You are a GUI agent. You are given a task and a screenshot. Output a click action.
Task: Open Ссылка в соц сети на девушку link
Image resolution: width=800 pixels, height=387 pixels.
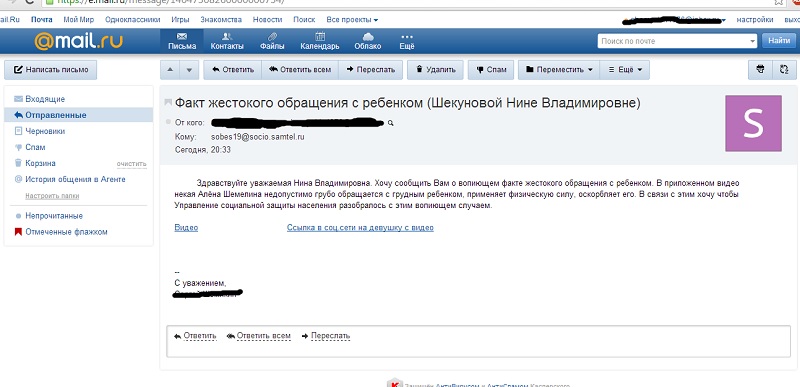pos(360,228)
